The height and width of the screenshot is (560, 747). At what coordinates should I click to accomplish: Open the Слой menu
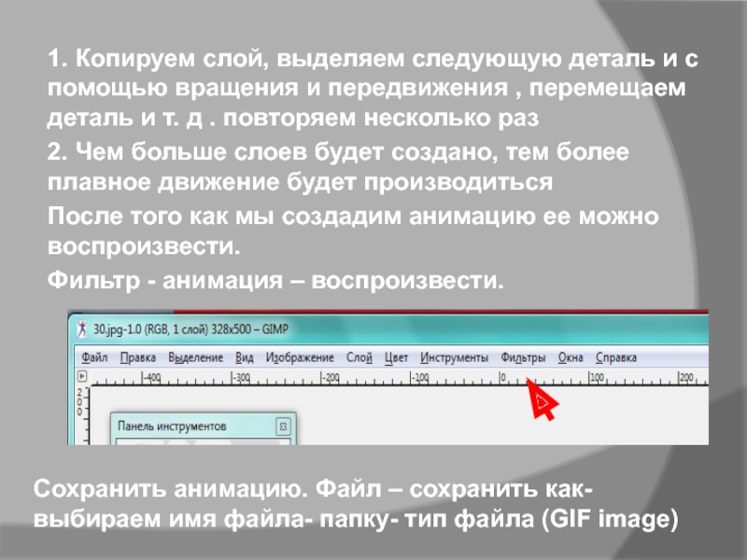pos(359,357)
